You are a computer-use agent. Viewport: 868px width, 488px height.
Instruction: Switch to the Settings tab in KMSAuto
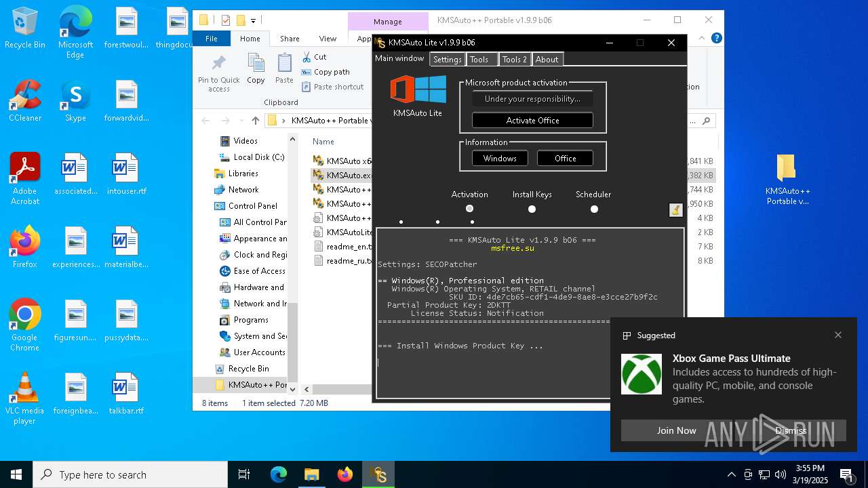coord(447,60)
